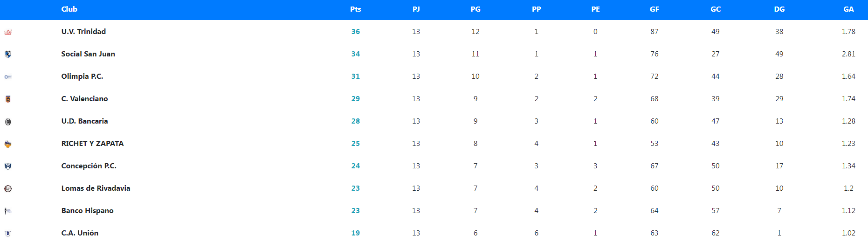Click the U.D. Bancaria club crest icon
Image resolution: width=868 pixels, height=242 pixels.
click(8, 122)
